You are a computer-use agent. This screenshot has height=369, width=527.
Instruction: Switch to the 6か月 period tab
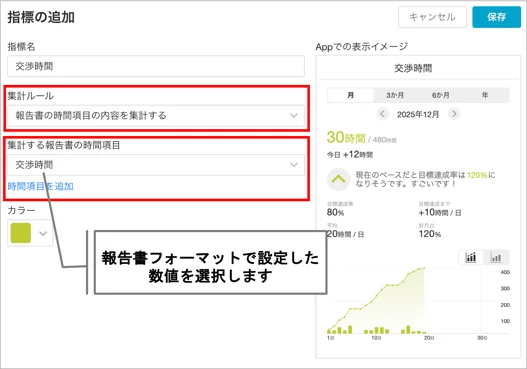[x=441, y=95]
